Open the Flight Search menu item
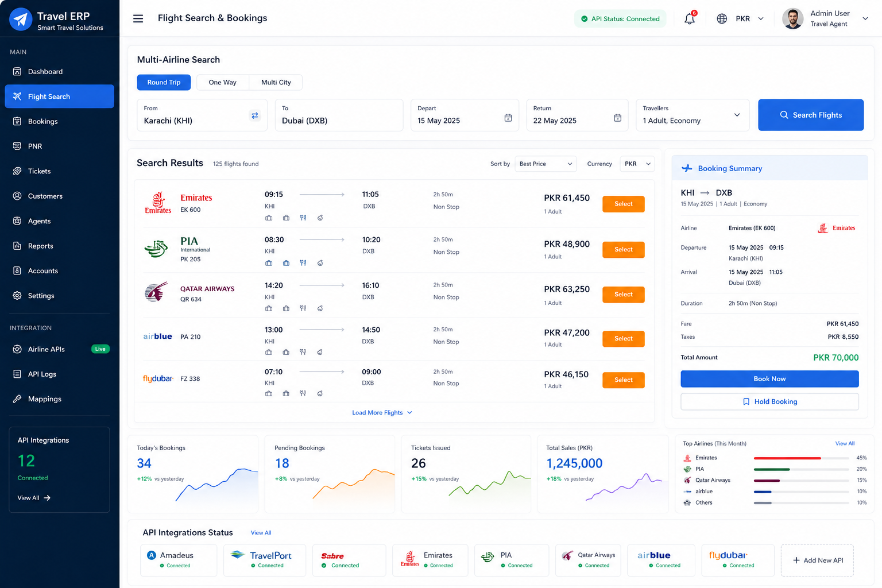882x588 pixels. 60,96
